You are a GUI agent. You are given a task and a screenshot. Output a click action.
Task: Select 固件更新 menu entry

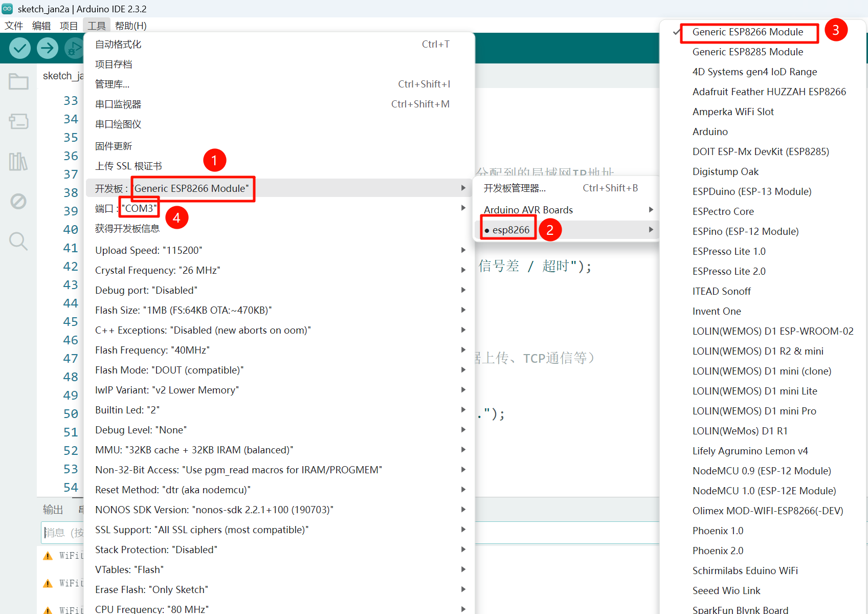279,146
